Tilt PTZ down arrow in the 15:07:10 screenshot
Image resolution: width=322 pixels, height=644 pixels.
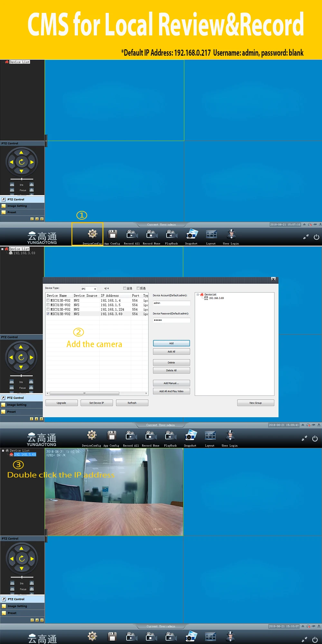click(21, 171)
